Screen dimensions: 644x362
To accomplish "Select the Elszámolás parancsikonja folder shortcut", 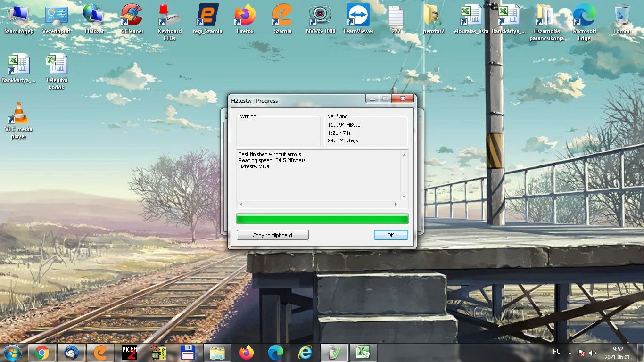I will pyautogui.click(x=547, y=23).
